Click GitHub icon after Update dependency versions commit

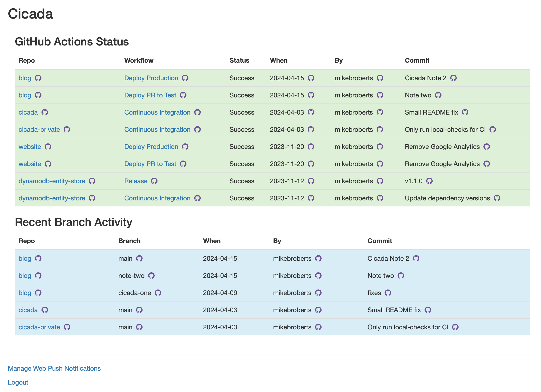pyautogui.click(x=497, y=198)
